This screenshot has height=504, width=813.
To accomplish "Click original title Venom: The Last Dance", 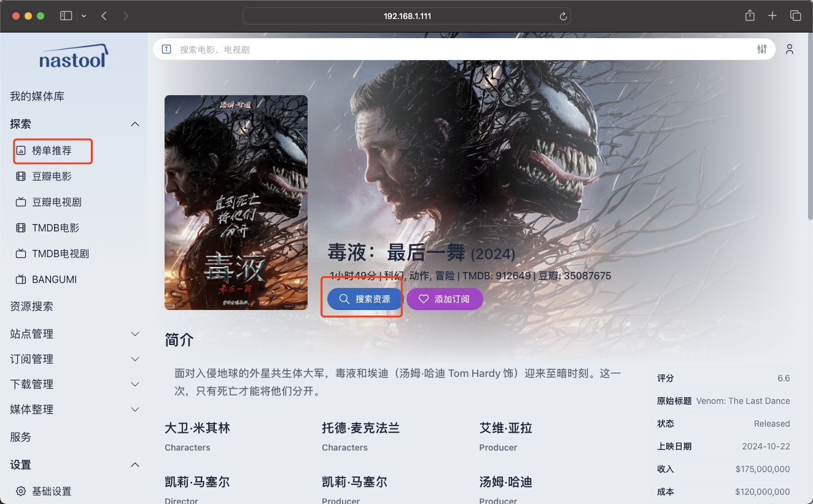I will click(x=743, y=401).
